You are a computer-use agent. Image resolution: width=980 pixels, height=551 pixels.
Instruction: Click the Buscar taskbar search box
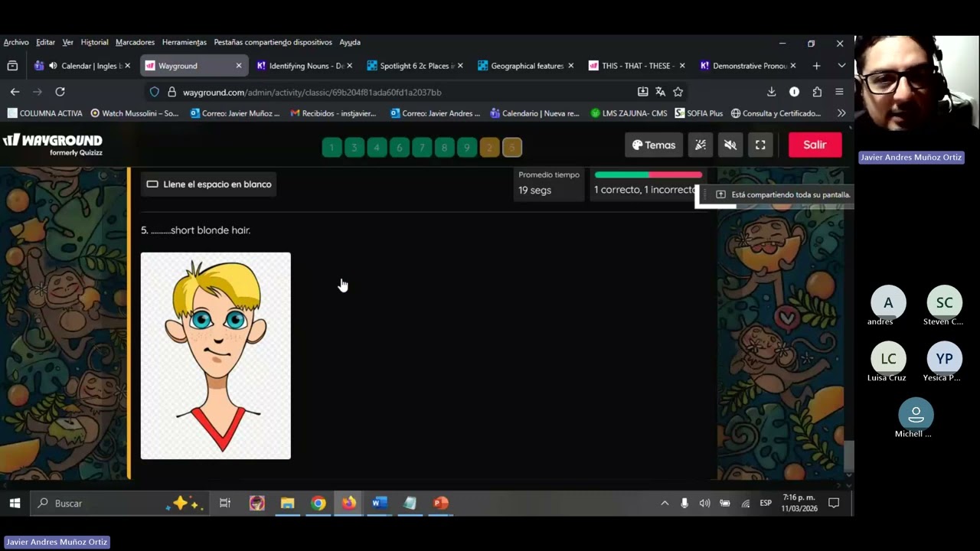(119, 503)
